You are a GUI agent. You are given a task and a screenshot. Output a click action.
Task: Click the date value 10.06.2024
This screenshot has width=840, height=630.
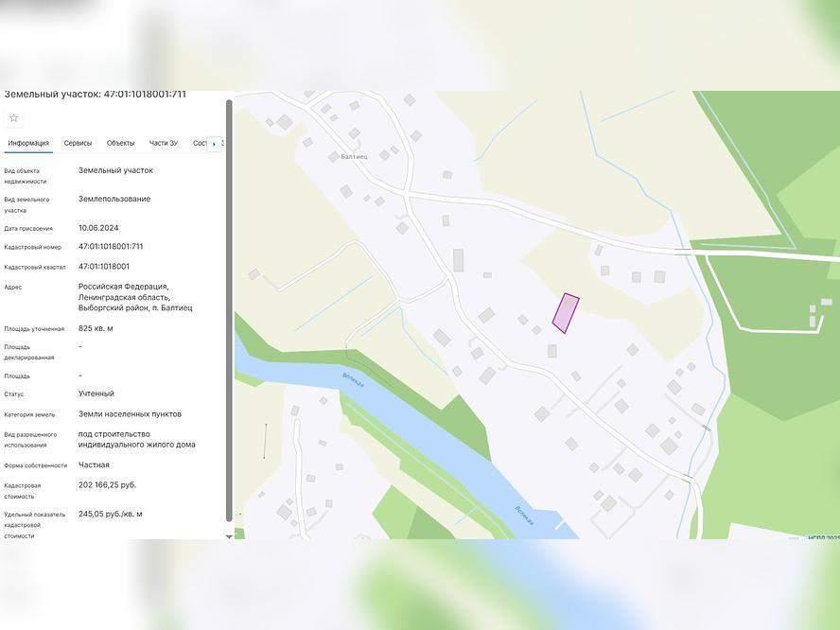[x=97, y=228]
